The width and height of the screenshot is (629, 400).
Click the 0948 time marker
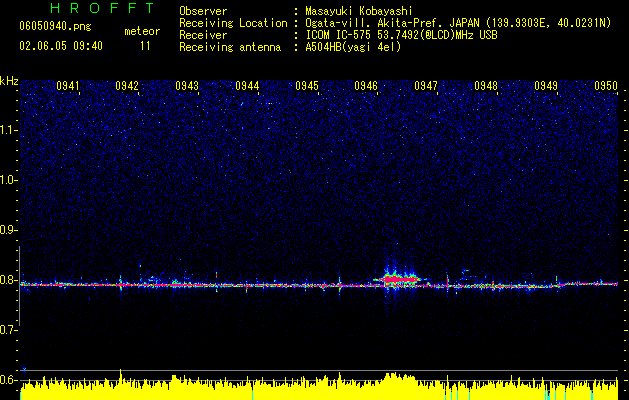pyautogui.click(x=486, y=86)
